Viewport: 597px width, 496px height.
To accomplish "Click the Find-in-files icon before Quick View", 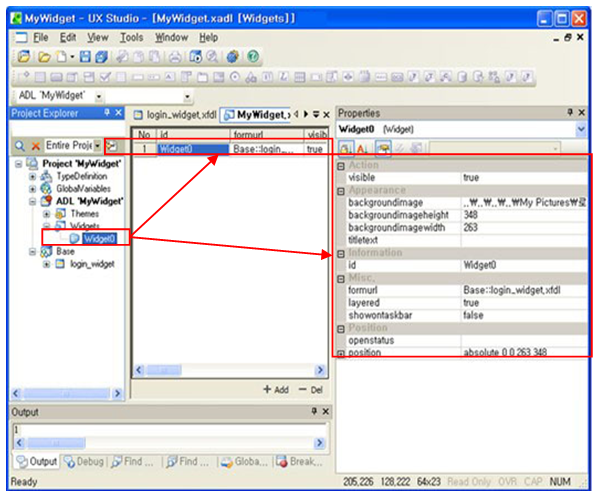I will 196,57.
